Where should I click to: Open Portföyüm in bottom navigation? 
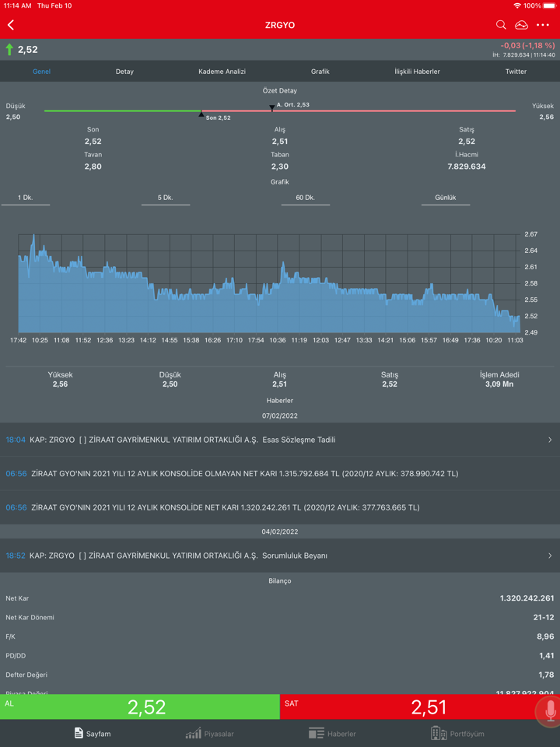point(457,733)
